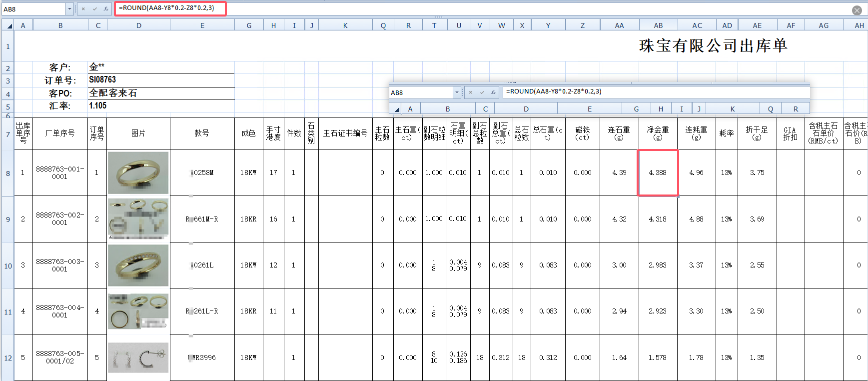Select the row 8 header
Viewport: 868px width, 381px height.
(8, 173)
